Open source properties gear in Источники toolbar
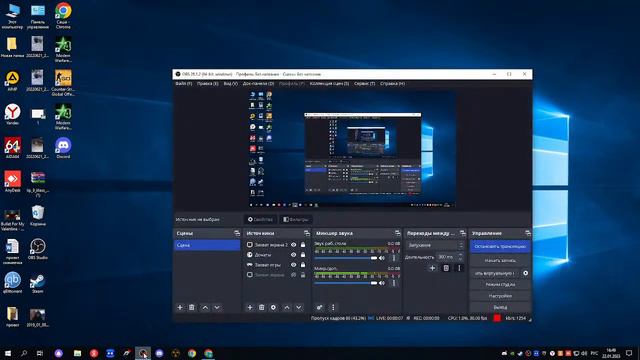This screenshot has height=360, width=640. click(x=273, y=307)
